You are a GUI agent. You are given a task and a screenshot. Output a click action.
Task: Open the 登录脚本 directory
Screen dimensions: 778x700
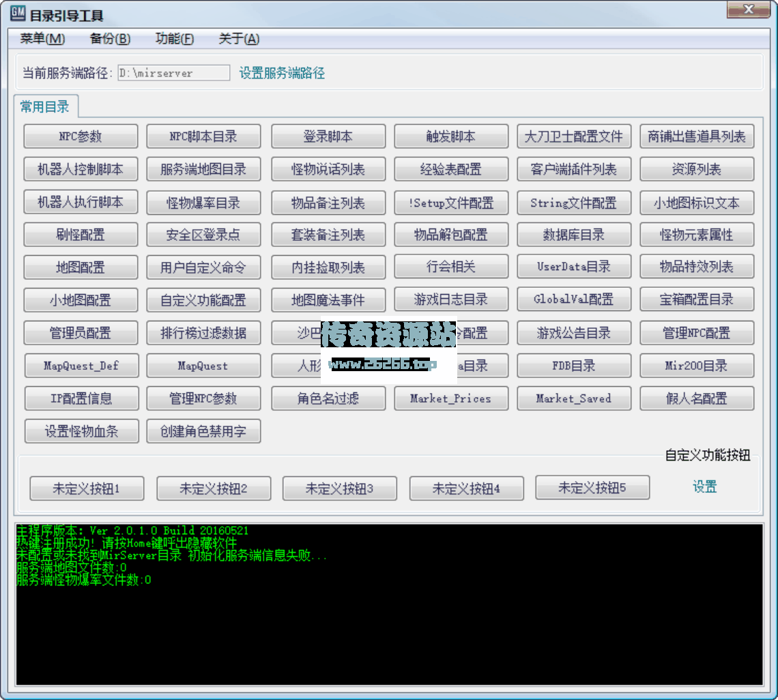[x=328, y=136]
